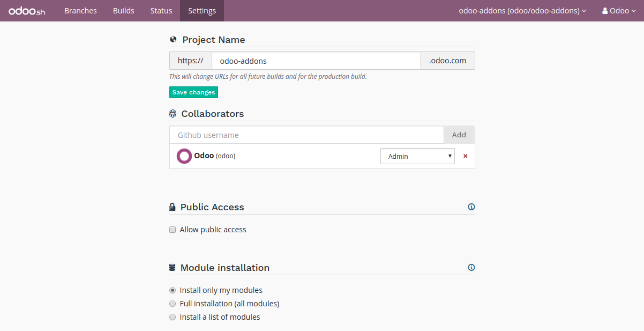Click the odoo.sh logo
Screen dimensions: 644x331
[x=27, y=11]
